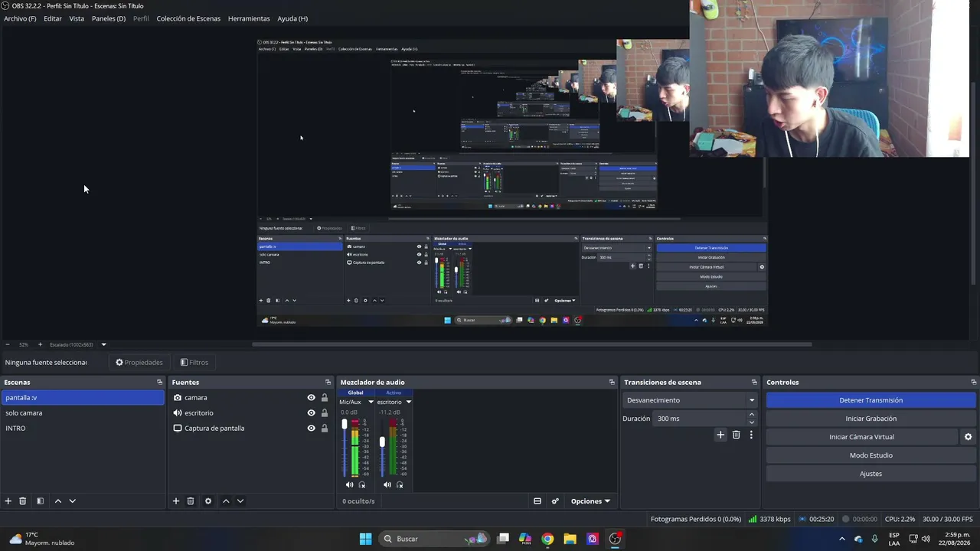Open the Desvanecimiento transition dropdown

690,400
